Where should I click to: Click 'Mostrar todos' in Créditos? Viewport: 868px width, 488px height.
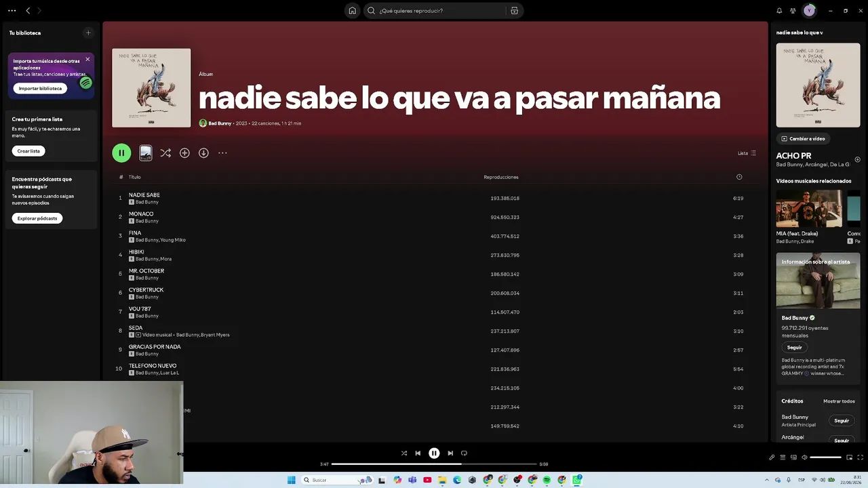839,401
